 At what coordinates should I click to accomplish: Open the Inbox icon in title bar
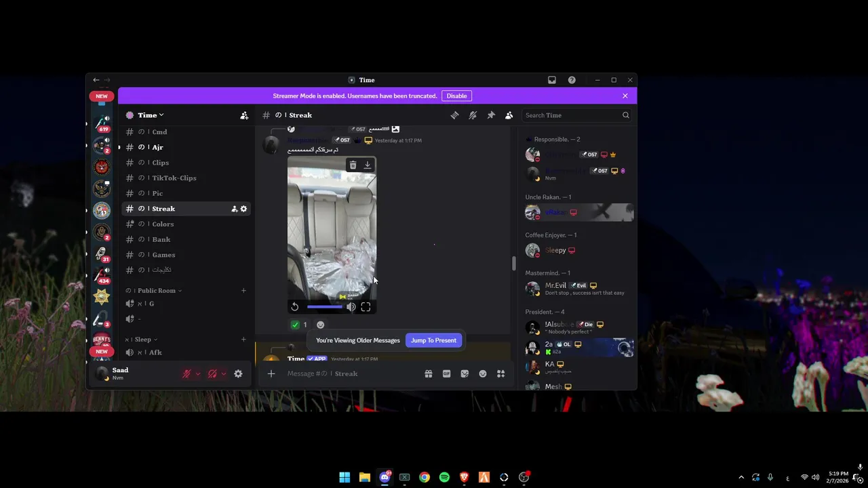click(x=552, y=80)
